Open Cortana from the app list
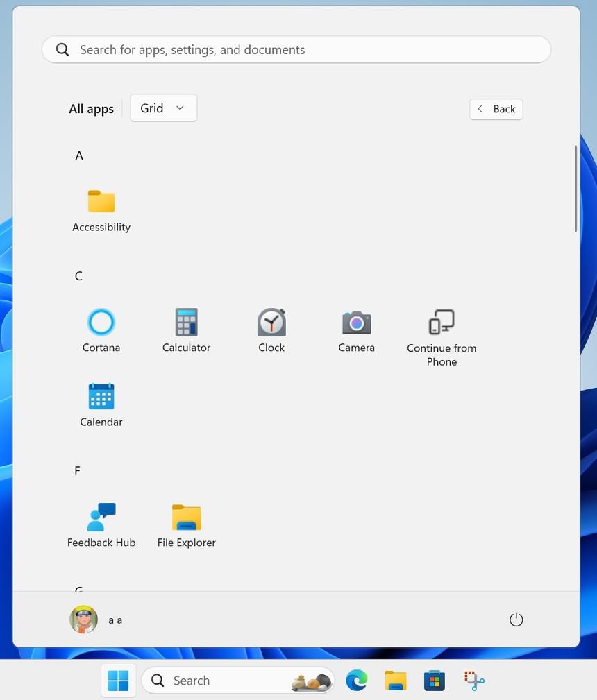 101,330
